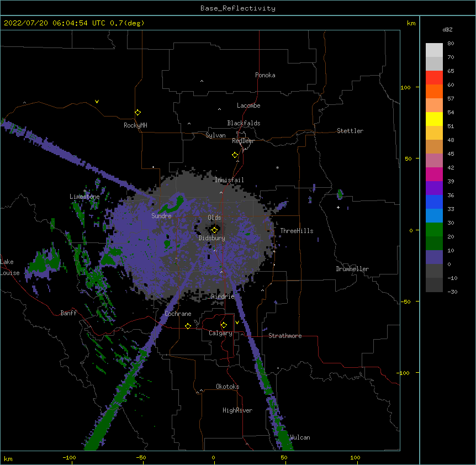476x465 pixels.
Task: Click the magenta 42 dBZ legend swatch
Action: (434, 174)
